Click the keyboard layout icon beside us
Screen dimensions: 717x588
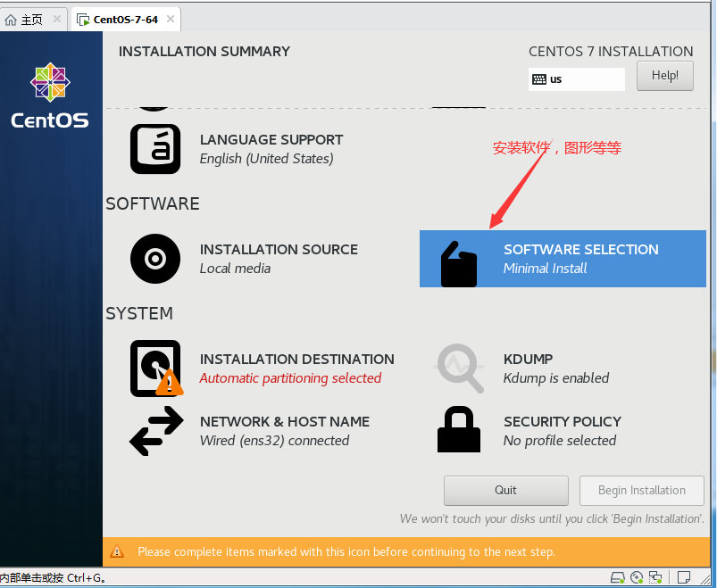pos(539,79)
